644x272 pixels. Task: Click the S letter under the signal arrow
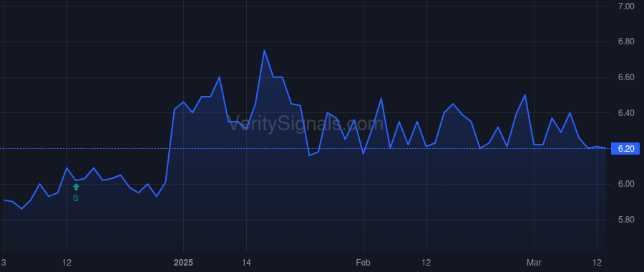click(x=76, y=198)
